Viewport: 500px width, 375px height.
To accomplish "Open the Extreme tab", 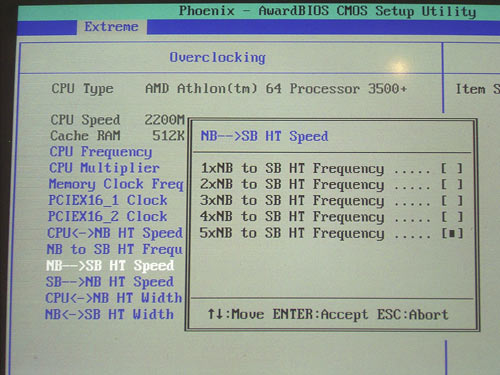I will (x=111, y=27).
